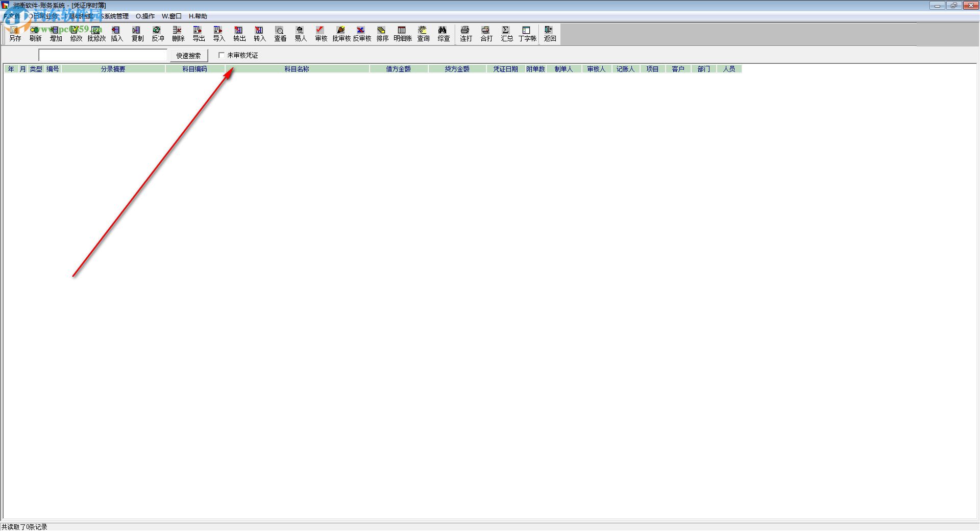The width and height of the screenshot is (980, 531).
Task: Audit the voucher with the 审核 icon
Action: coord(321,34)
